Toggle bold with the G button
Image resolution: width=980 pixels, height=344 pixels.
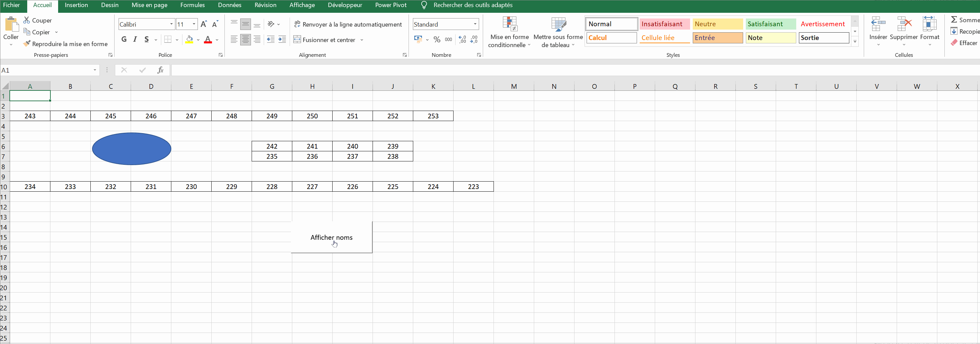124,40
